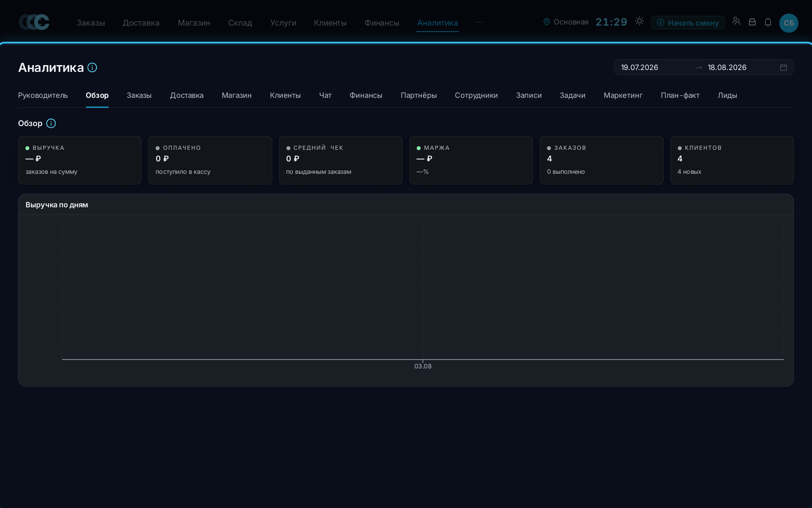812x508 pixels.
Task: Select the Обзор tab
Action: (x=97, y=95)
